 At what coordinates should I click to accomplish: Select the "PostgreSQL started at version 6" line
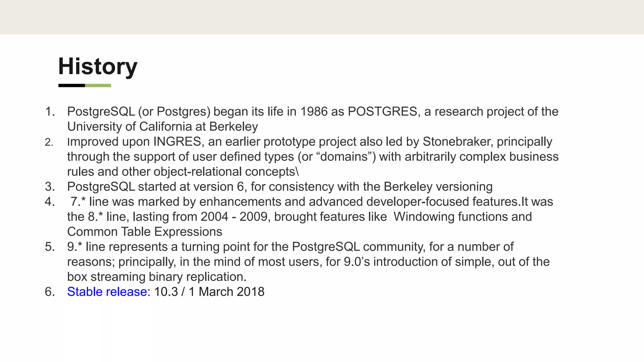point(280,187)
